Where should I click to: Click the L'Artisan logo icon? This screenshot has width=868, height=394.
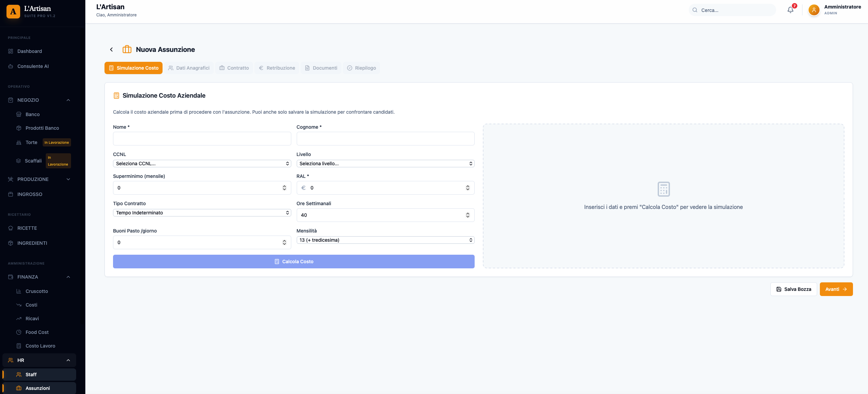[x=13, y=11]
